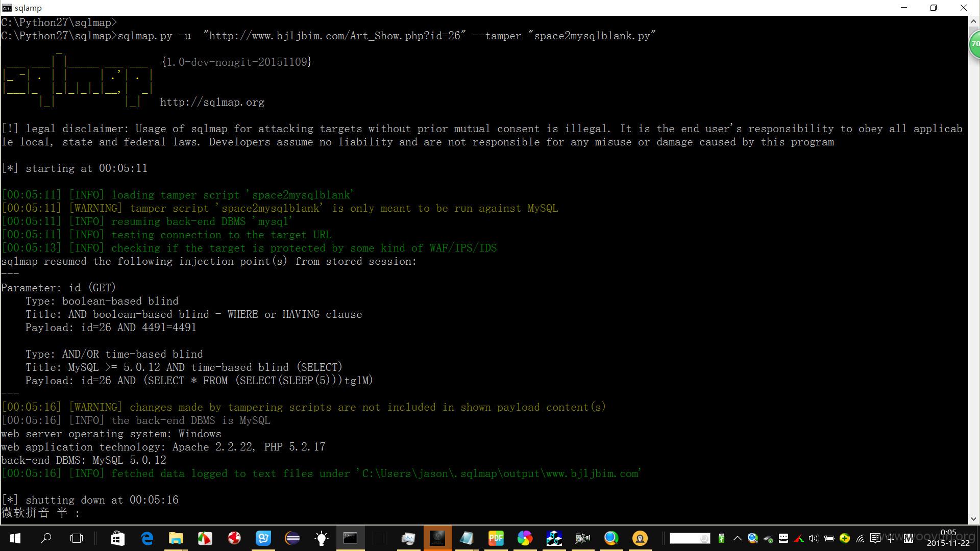Open the blue magnifier browser icon
The height and width of the screenshot is (551, 980).
[611, 538]
